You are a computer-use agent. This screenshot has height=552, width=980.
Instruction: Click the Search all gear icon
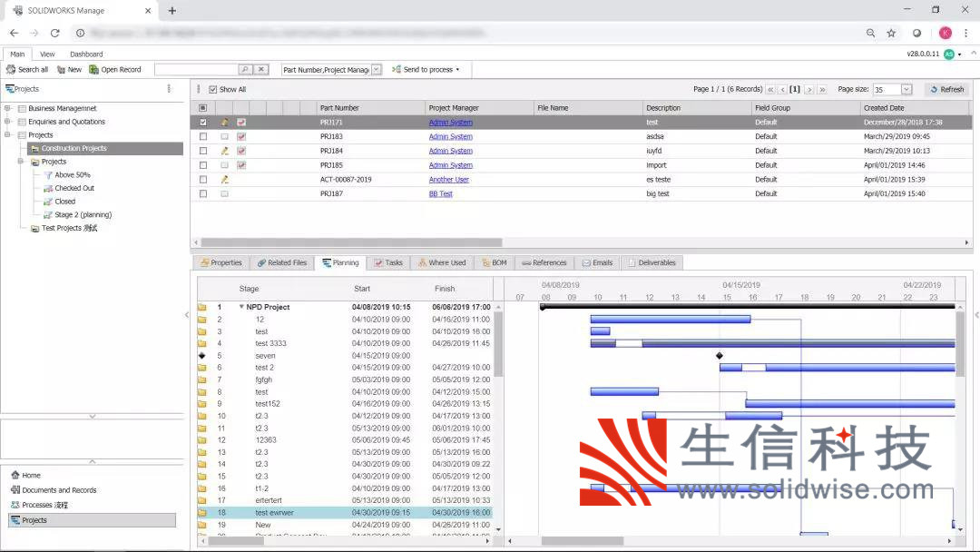[x=11, y=69]
